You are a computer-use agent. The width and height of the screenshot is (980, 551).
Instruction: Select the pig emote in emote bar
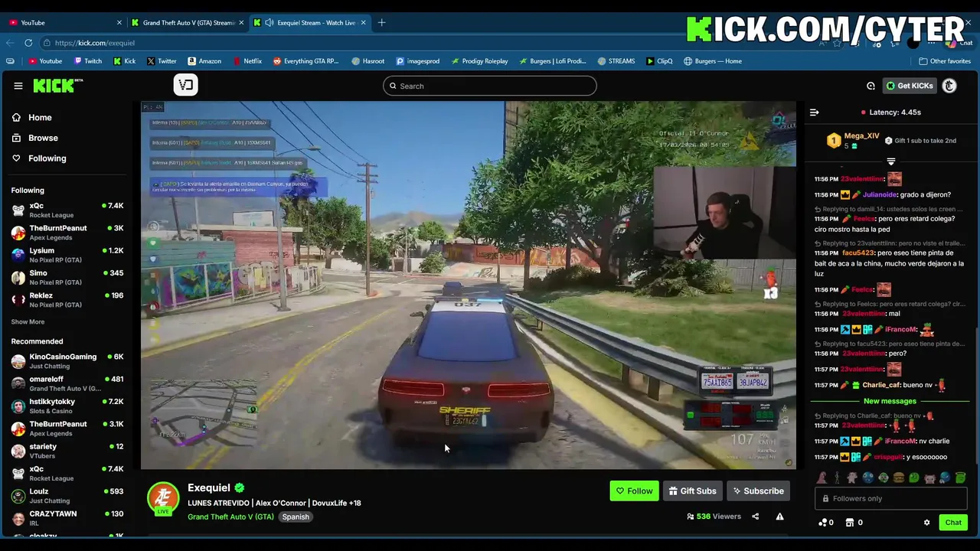[x=929, y=478]
